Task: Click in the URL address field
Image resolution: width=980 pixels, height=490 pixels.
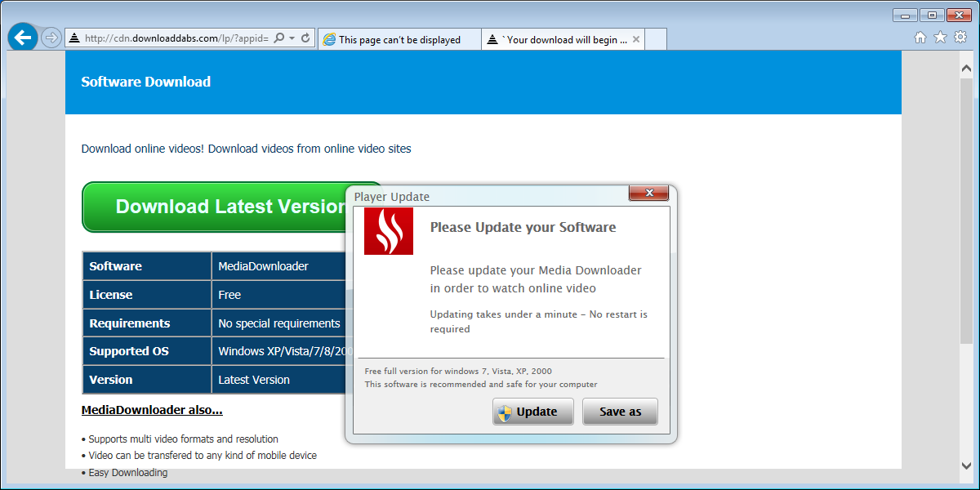Action: click(176, 38)
